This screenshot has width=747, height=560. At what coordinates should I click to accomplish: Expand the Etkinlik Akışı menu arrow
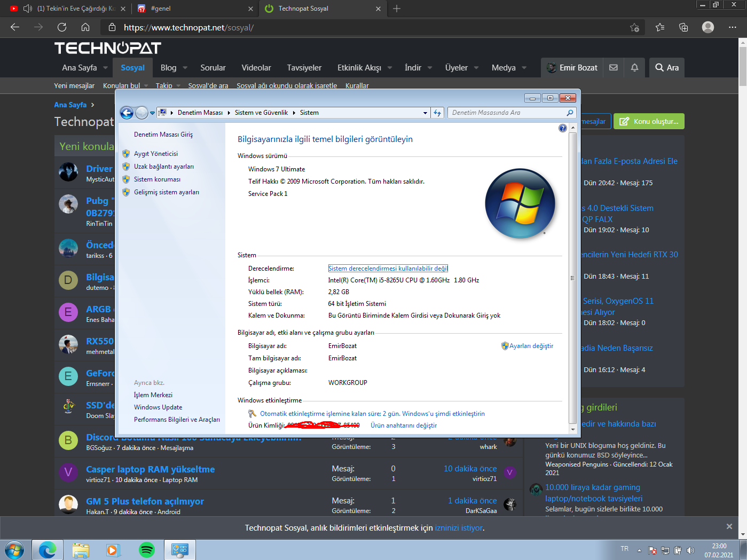390,68
